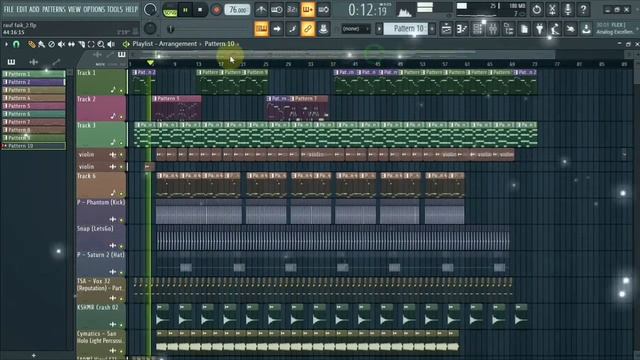Select Pattern 1 in the picker
640x360 pixels.
click(34, 74)
